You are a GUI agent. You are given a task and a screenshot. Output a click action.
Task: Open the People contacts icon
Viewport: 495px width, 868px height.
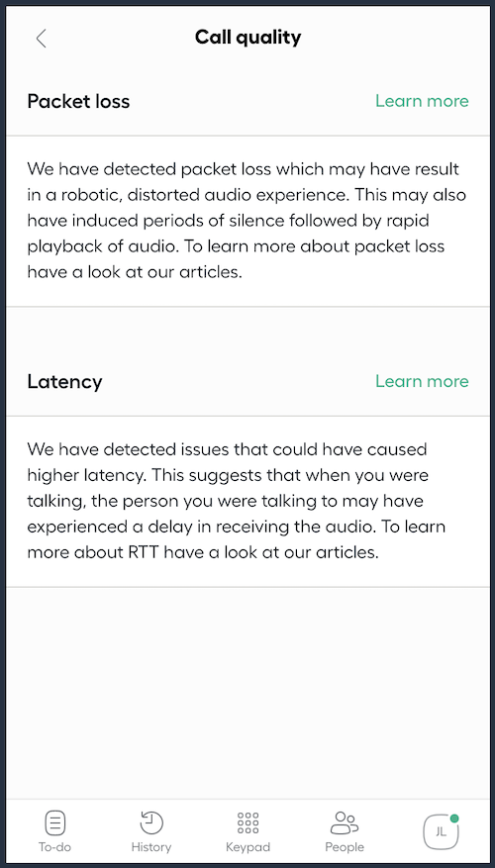click(x=345, y=822)
